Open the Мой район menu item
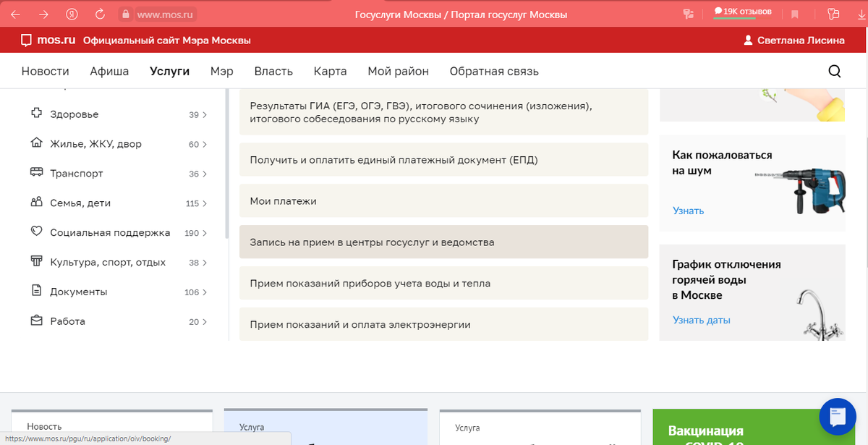 click(x=398, y=71)
